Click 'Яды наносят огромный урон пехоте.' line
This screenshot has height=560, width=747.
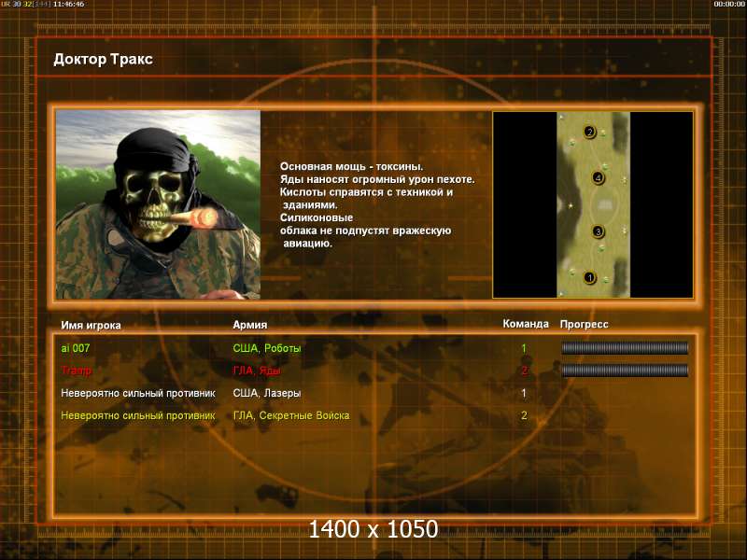[x=377, y=179]
